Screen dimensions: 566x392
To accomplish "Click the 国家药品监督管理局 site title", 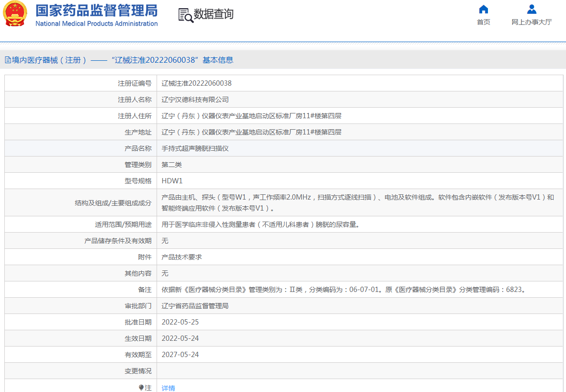I will click(96, 11).
